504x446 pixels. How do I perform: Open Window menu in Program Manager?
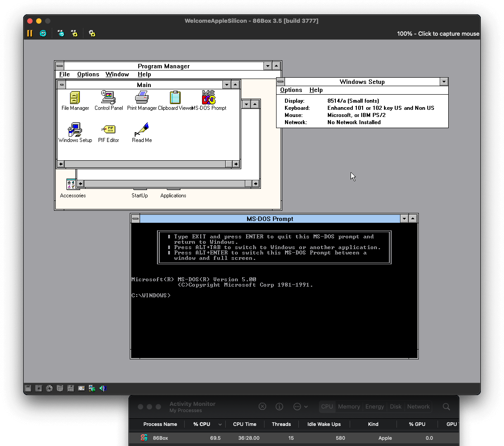pos(117,74)
